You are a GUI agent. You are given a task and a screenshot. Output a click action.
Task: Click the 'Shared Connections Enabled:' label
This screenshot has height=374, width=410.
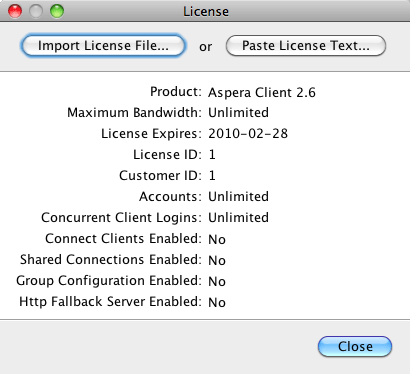(111, 260)
